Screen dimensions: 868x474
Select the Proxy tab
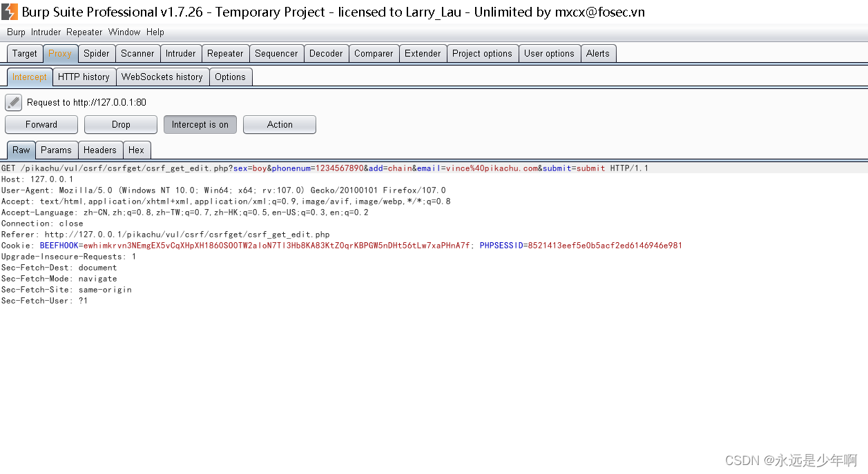click(60, 53)
